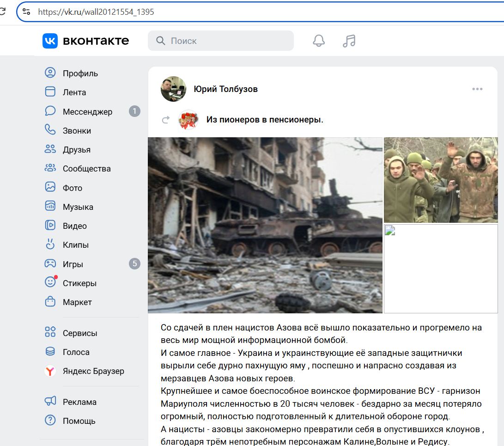Click the Сообщества group icon
504x446 pixels.
coord(50,168)
